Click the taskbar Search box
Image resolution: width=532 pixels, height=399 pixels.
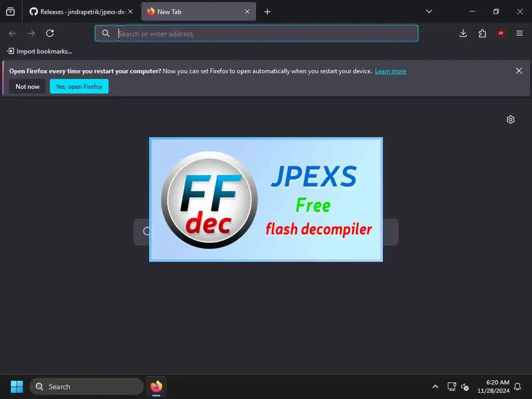click(x=87, y=387)
